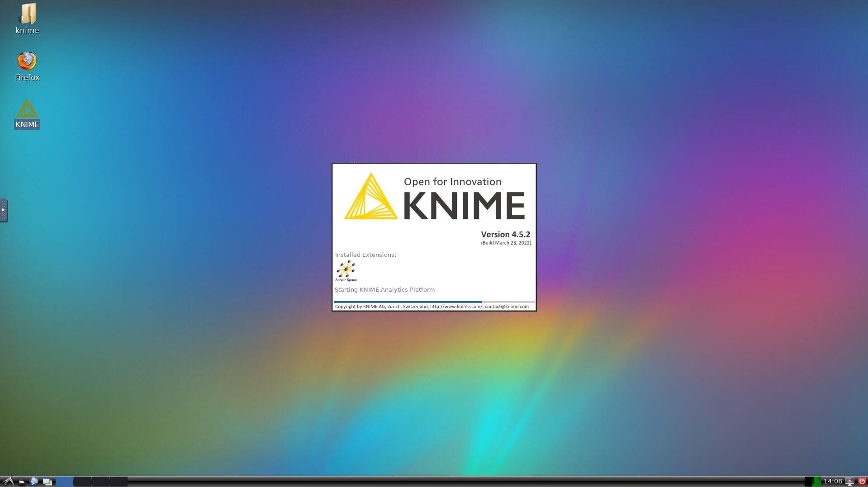Select the active window button in the taskbar
This screenshot has height=487, width=868.
click(x=64, y=481)
